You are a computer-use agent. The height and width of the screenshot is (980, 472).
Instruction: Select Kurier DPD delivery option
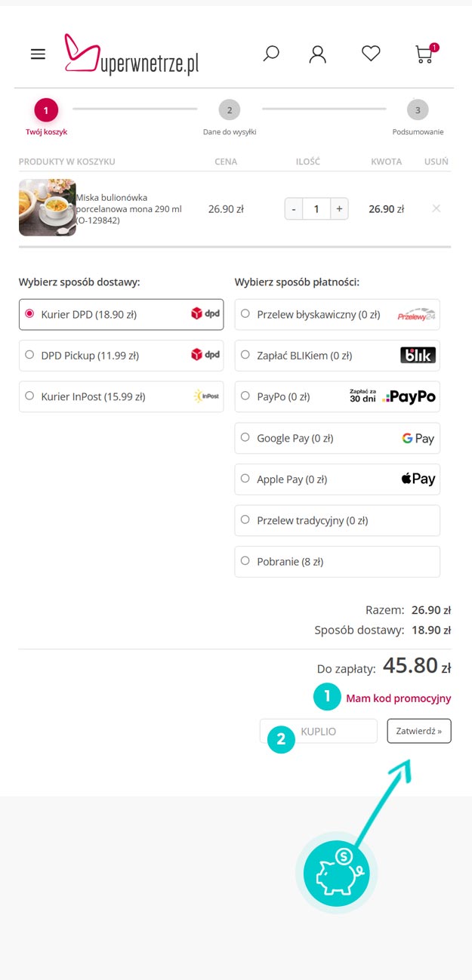(x=29, y=314)
